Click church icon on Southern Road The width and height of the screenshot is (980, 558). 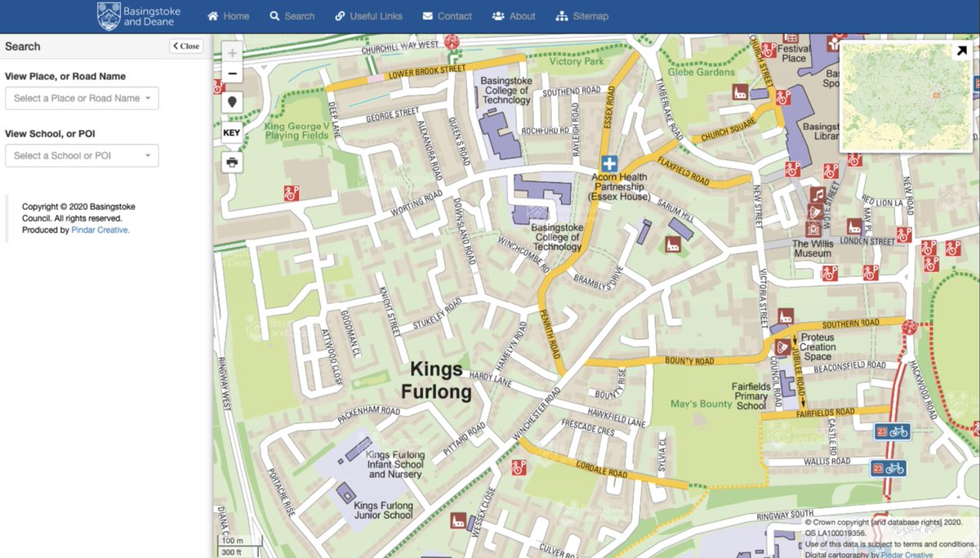click(x=786, y=316)
